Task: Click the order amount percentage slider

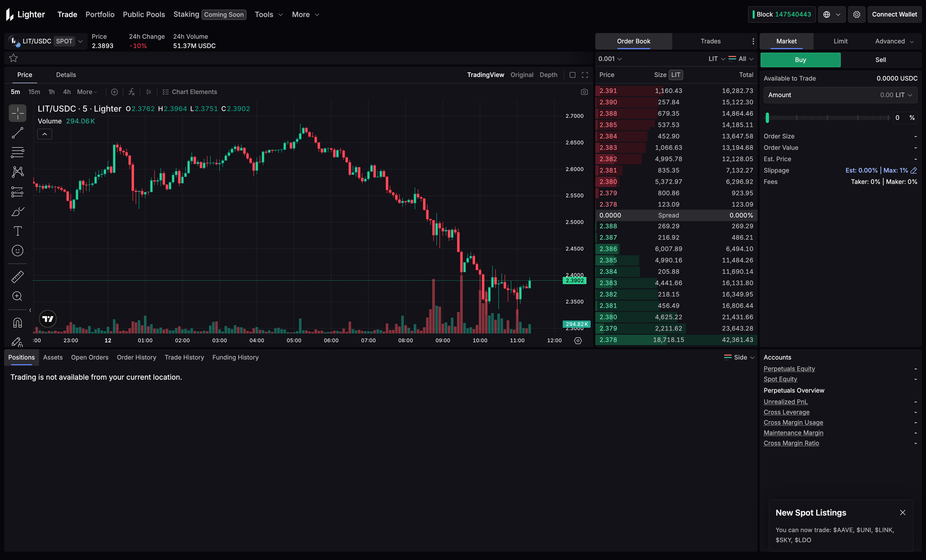Action: click(827, 118)
